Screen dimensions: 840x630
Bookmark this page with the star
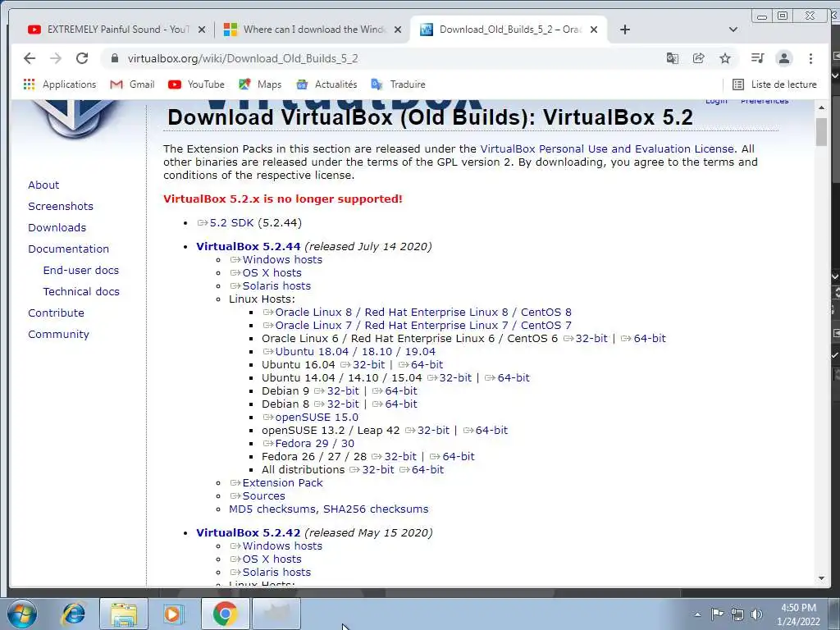point(725,58)
